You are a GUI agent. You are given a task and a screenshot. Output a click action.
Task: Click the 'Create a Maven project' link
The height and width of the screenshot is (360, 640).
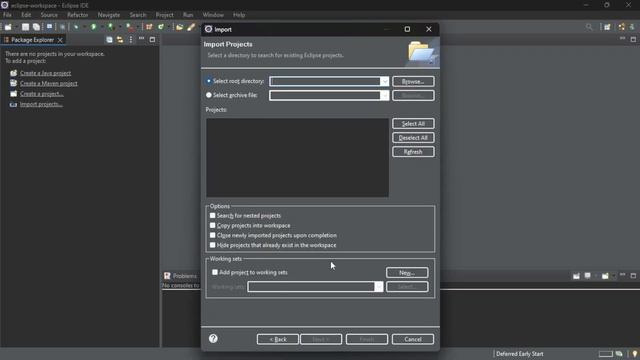(x=49, y=83)
